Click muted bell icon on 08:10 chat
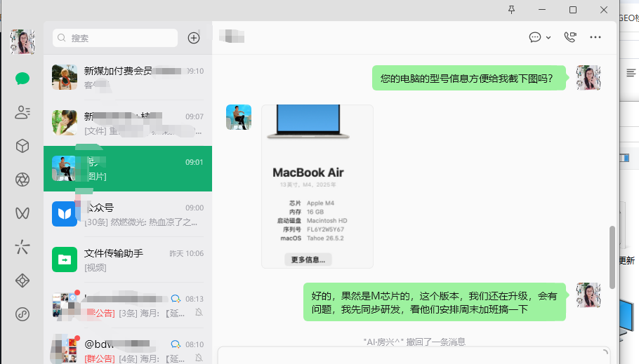The image size is (639, 364). coord(199,358)
